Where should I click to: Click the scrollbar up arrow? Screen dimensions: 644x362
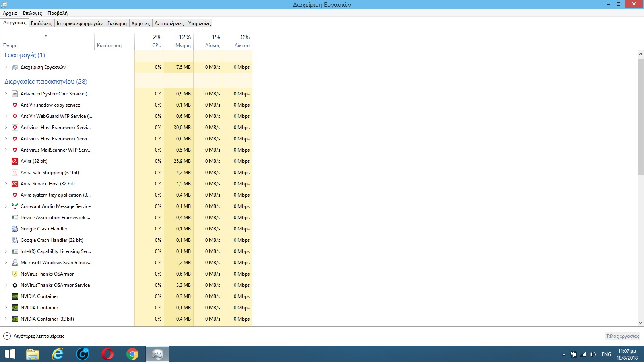point(640,54)
